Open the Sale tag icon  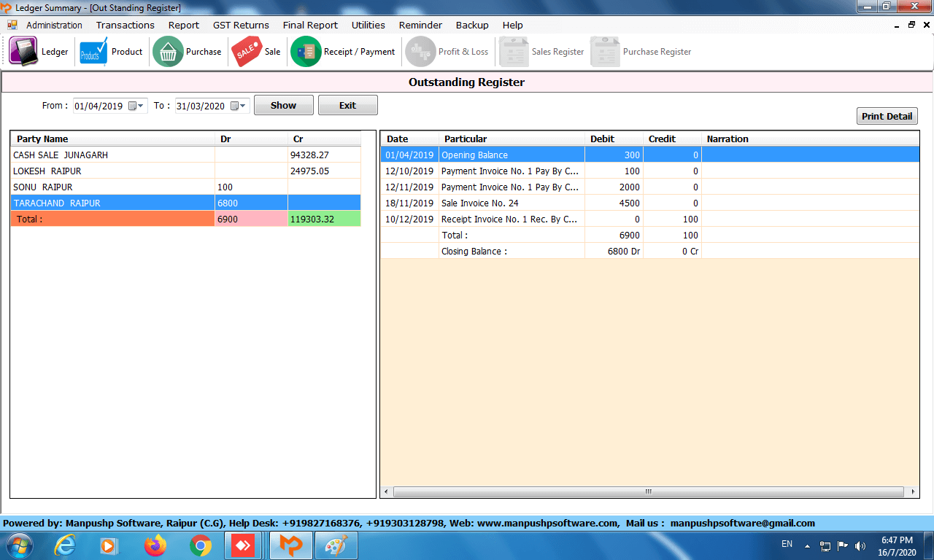coord(247,52)
